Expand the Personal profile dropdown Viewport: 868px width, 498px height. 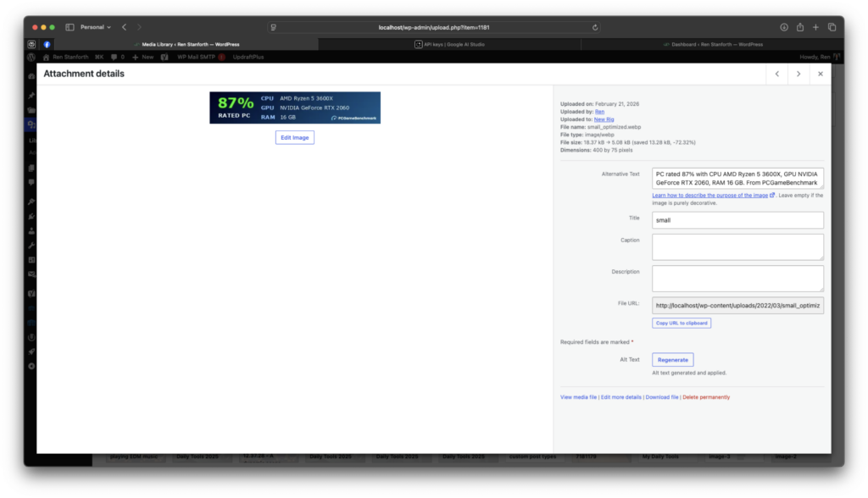coord(95,27)
